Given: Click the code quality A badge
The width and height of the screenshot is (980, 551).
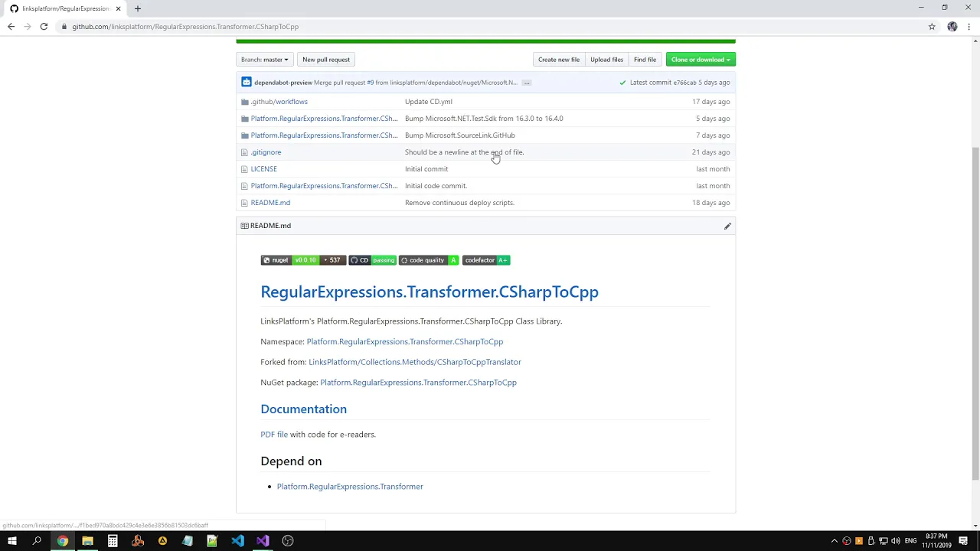Looking at the screenshot, I should point(429,260).
